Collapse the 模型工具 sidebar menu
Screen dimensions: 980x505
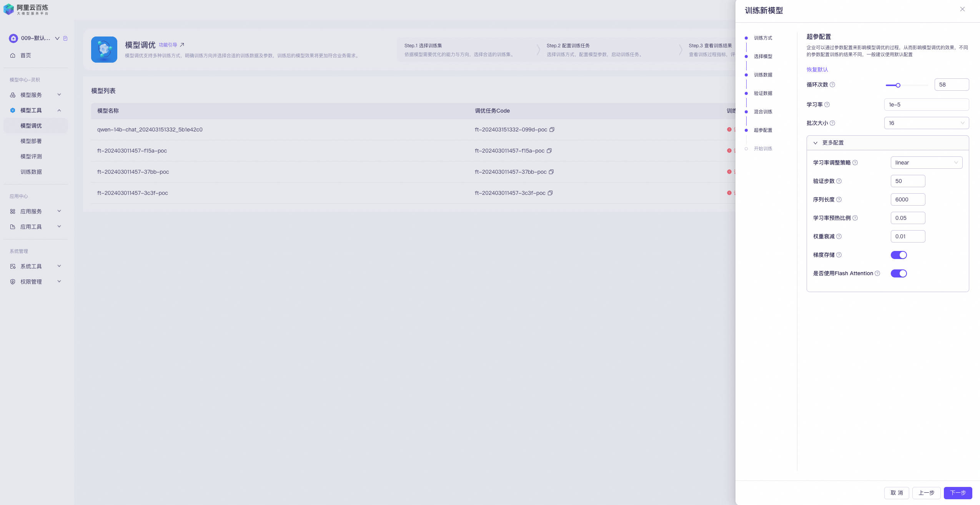click(59, 110)
